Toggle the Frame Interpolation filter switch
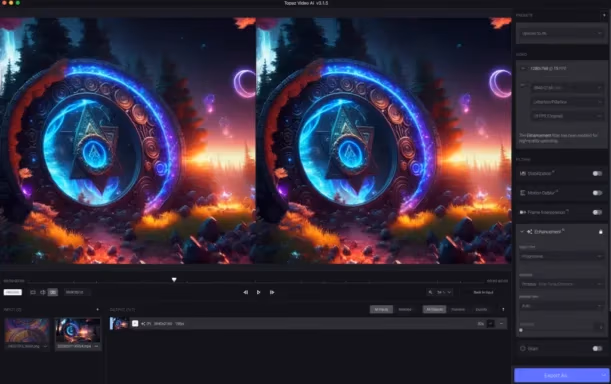611x384 pixels. [x=597, y=212]
